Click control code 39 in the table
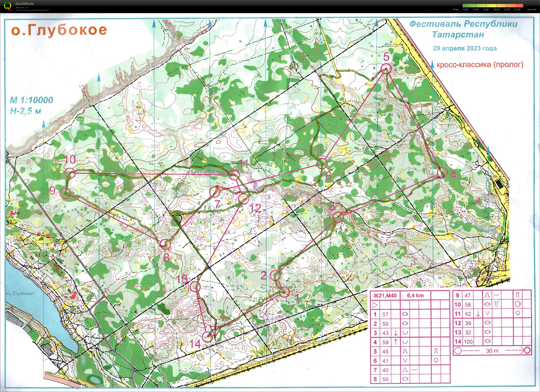Screen dimensions: 540x392 click(x=468, y=323)
